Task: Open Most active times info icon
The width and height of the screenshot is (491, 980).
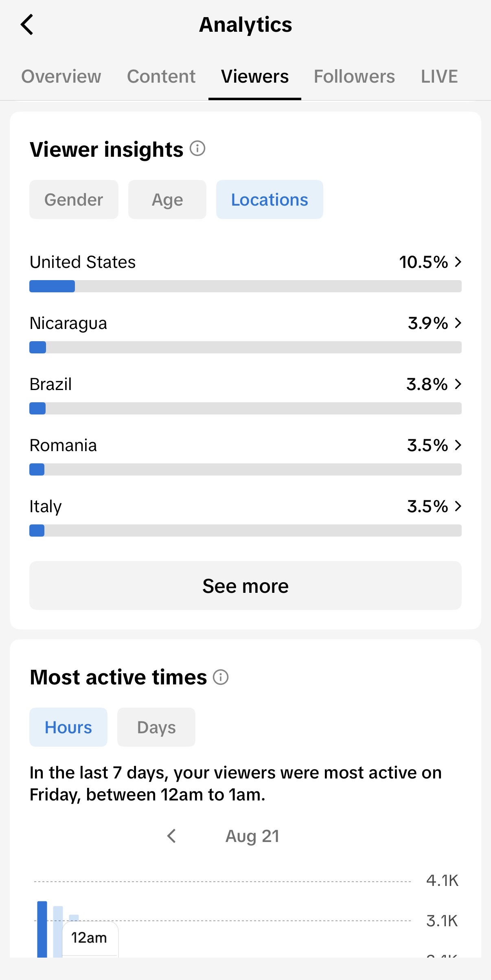Action: [221, 677]
